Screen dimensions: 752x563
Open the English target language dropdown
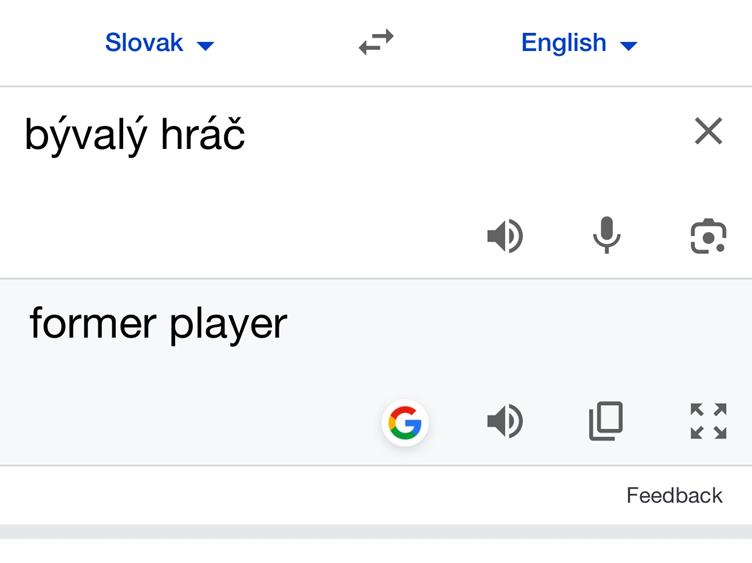579,43
